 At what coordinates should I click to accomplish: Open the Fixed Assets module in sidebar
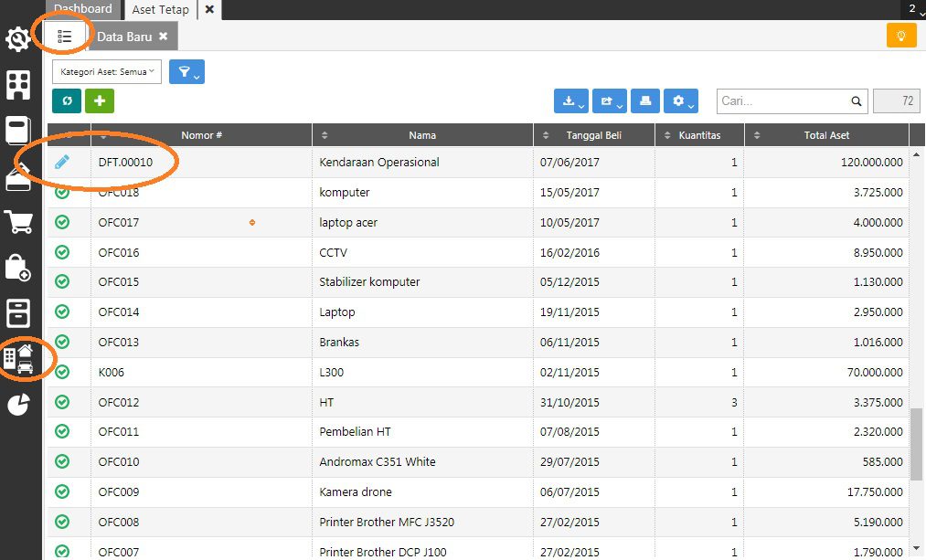[x=19, y=358]
